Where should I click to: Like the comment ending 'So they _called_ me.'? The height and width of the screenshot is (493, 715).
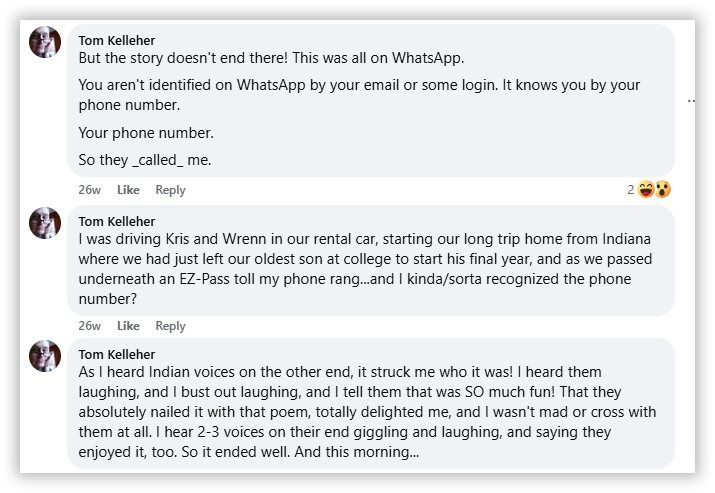pyautogui.click(x=128, y=190)
